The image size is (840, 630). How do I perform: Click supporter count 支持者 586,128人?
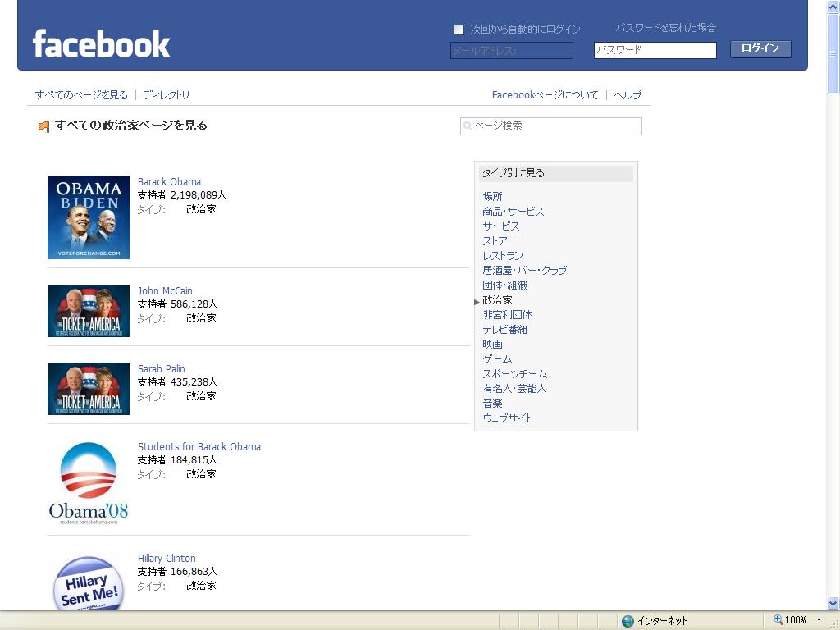pyautogui.click(x=177, y=304)
